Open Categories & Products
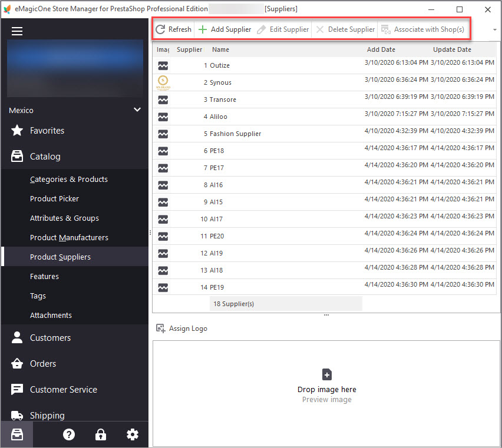The image size is (502, 448). [x=69, y=180]
